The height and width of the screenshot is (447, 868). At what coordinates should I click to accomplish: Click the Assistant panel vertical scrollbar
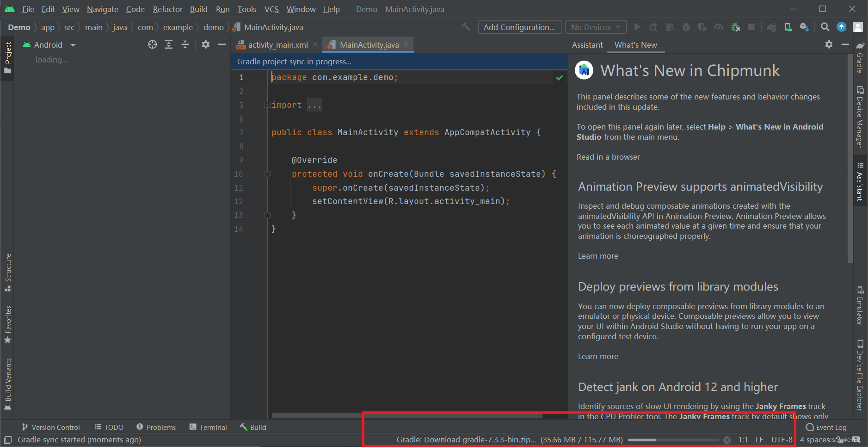click(x=850, y=158)
